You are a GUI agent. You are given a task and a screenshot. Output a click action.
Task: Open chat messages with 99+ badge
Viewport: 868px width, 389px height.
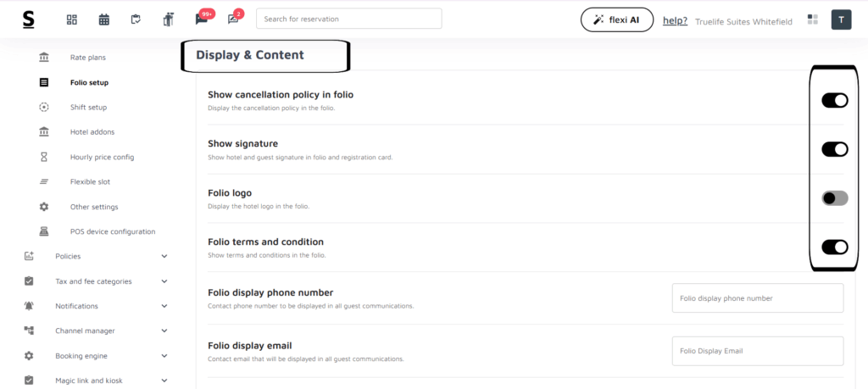click(202, 19)
